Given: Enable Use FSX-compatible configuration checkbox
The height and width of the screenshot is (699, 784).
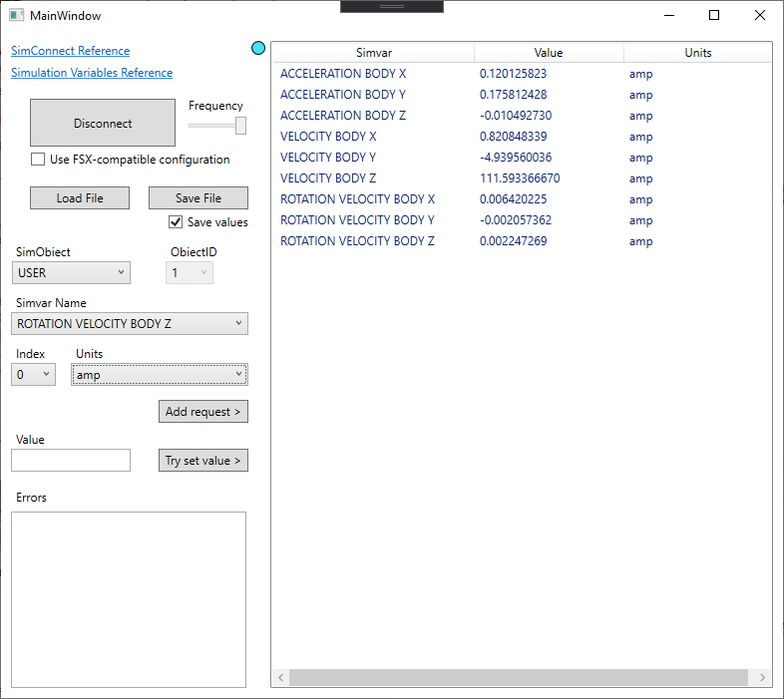Looking at the screenshot, I should coord(38,160).
